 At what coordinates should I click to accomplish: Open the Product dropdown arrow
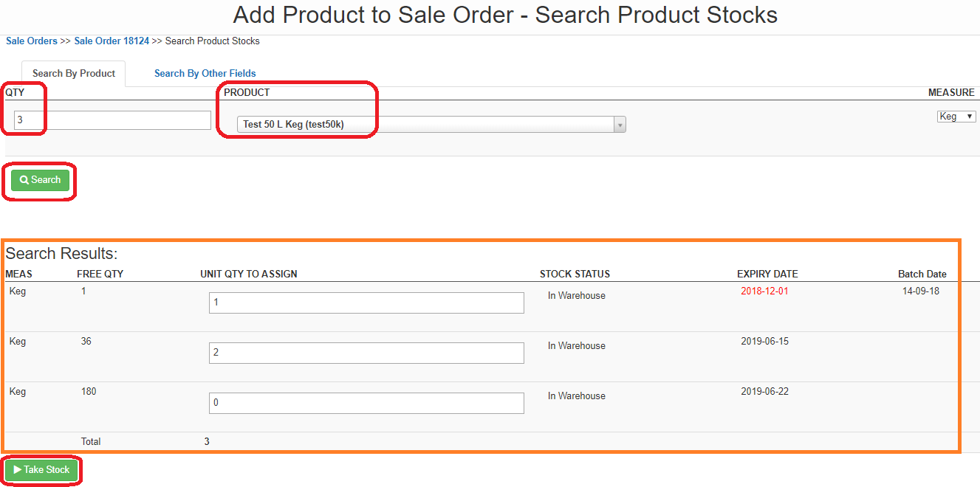tap(620, 125)
